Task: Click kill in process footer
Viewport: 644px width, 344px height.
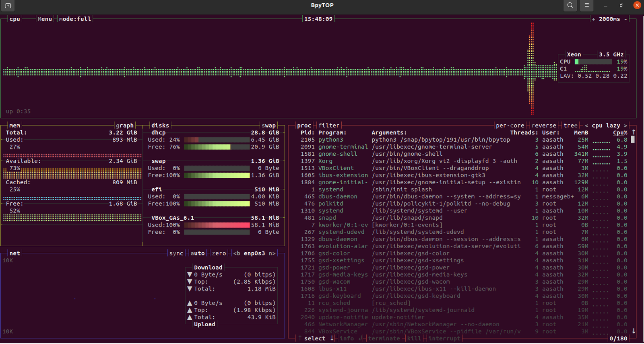Action: click(x=414, y=338)
